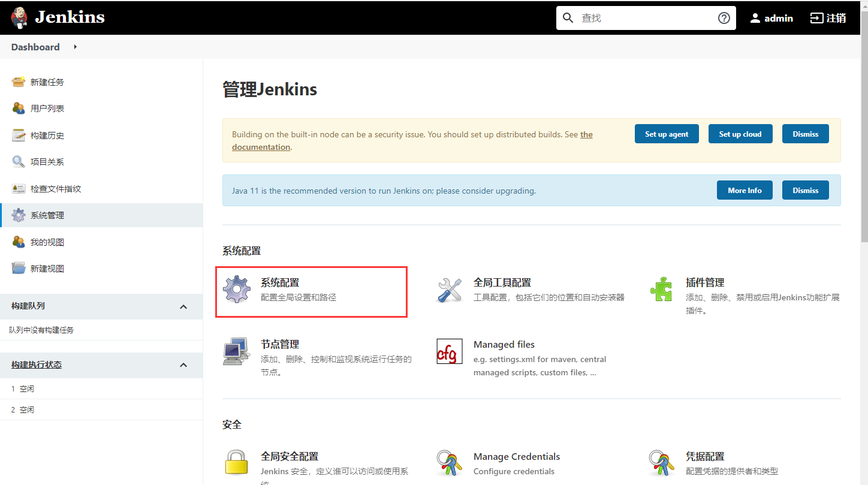Click '队列中没有构建任务' text
Image resolution: width=868 pixels, height=485 pixels.
click(x=41, y=330)
